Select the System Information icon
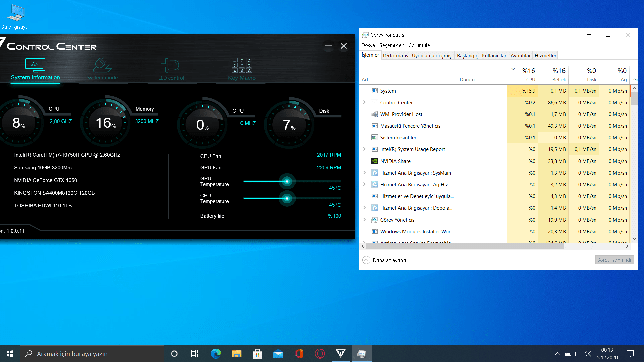Viewport: 644px width, 362px height. [x=35, y=65]
